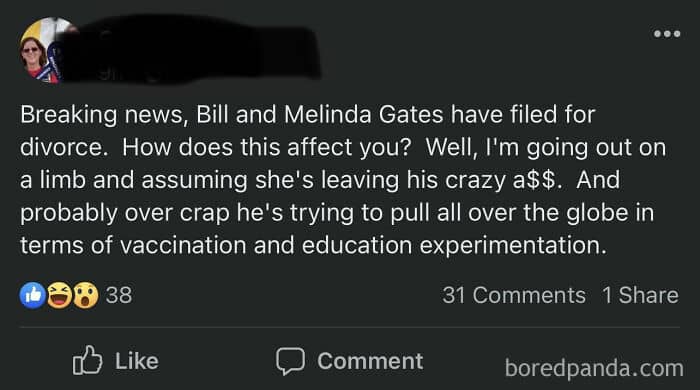Click the blacked-out poster name
The image size is (700, 390).
point(192,49)
